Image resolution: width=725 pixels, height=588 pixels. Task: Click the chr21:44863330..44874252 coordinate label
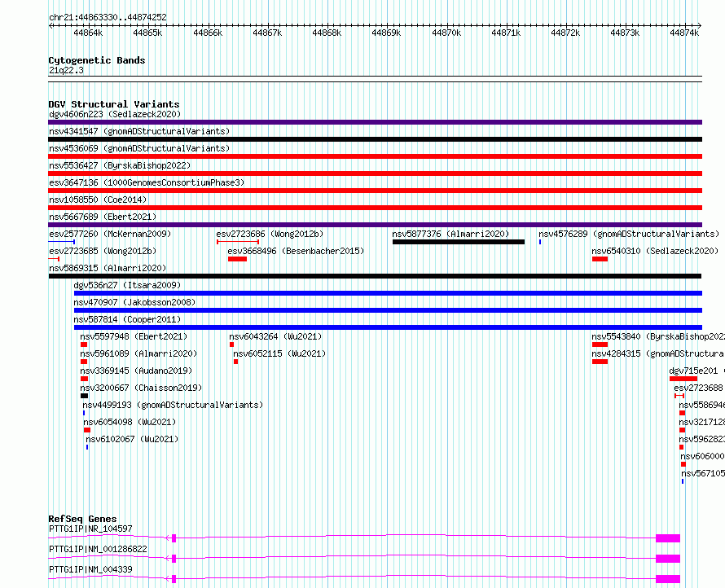[x=108, y=17]
